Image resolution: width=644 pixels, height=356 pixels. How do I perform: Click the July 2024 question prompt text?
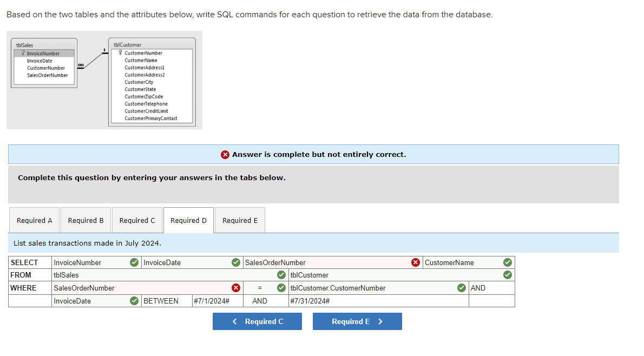[88, 243]
